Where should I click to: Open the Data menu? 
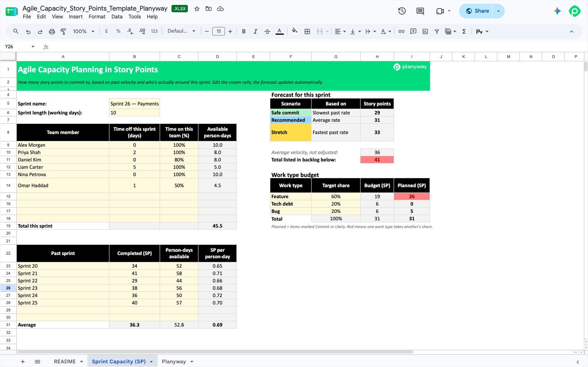[117, 17]
